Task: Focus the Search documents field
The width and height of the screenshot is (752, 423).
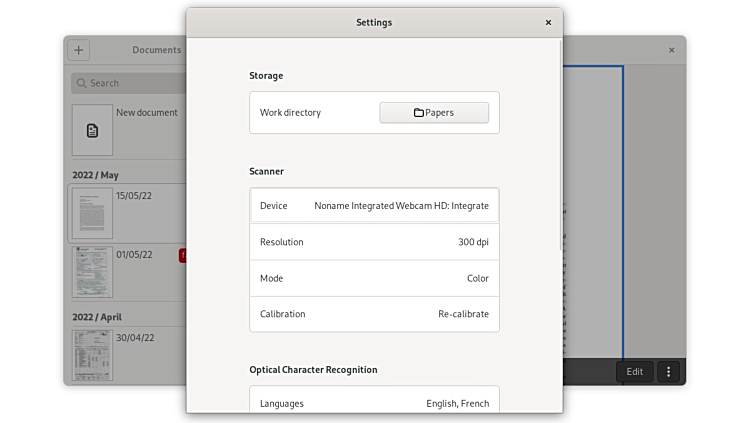Action: pyautogui.click(x=130, y=83)
